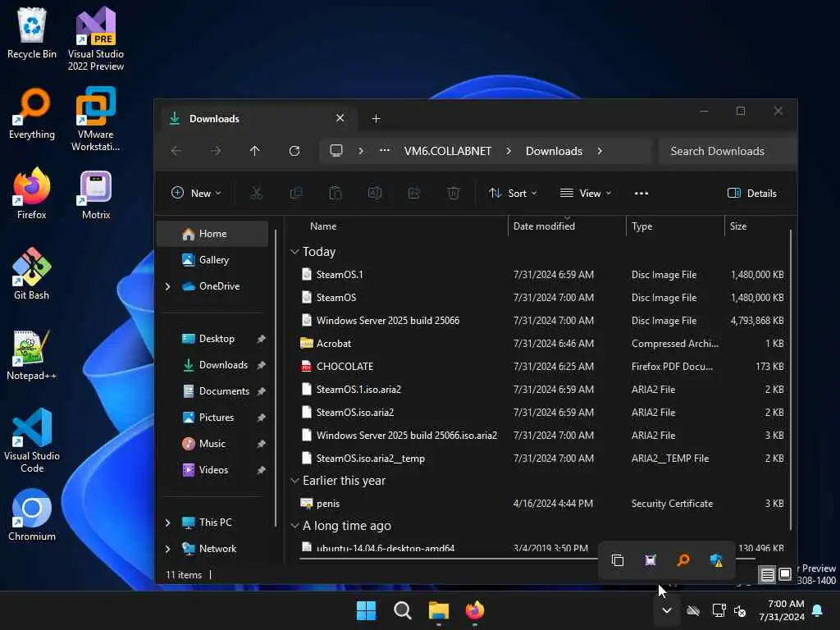This screenshot has height=630, width=840.
Task: Launch Notepad++ from the desktop
Action: 32,354
